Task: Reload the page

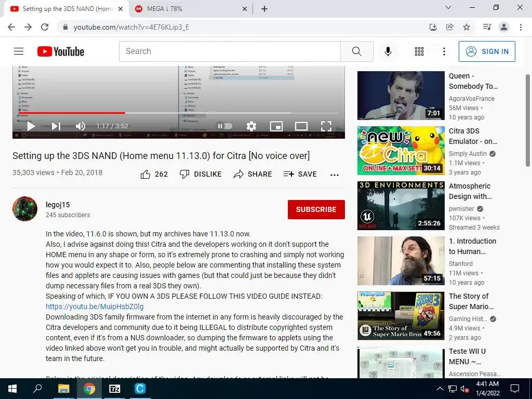Action: (x=45, y=27)
